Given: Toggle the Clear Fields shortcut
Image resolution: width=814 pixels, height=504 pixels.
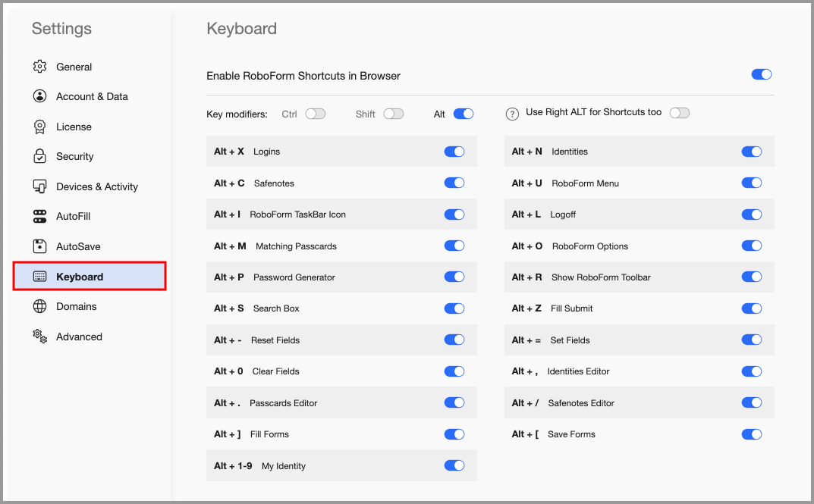Looking at the screenshot, I should click(x=454, y=371).
